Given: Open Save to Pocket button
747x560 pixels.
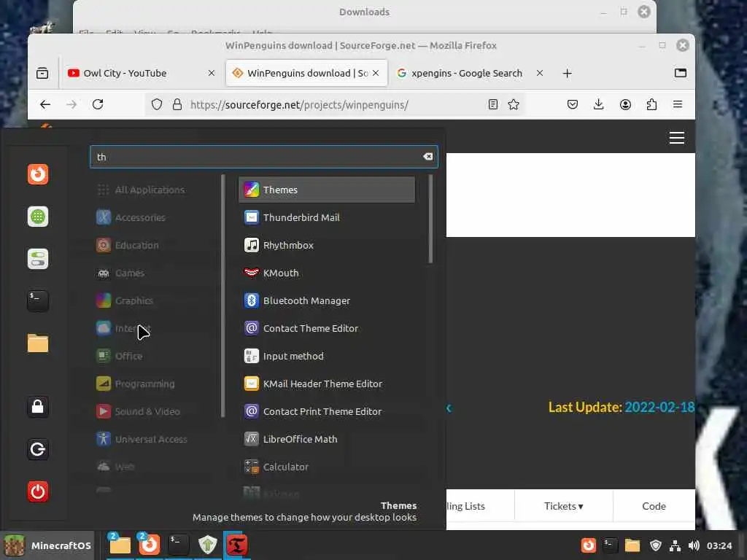Looking at the screenshot, I should tap(573, 104).
